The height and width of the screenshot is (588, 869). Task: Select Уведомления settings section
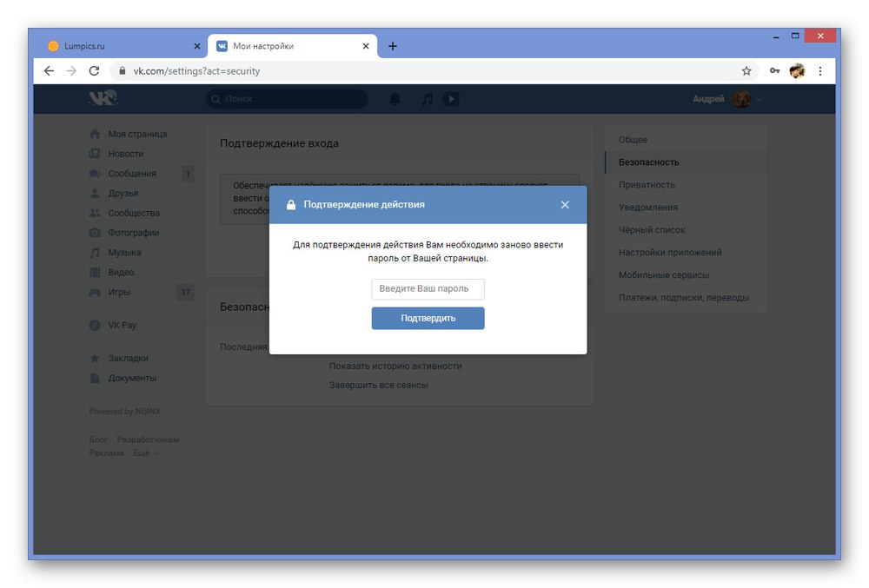coord(687,208)
